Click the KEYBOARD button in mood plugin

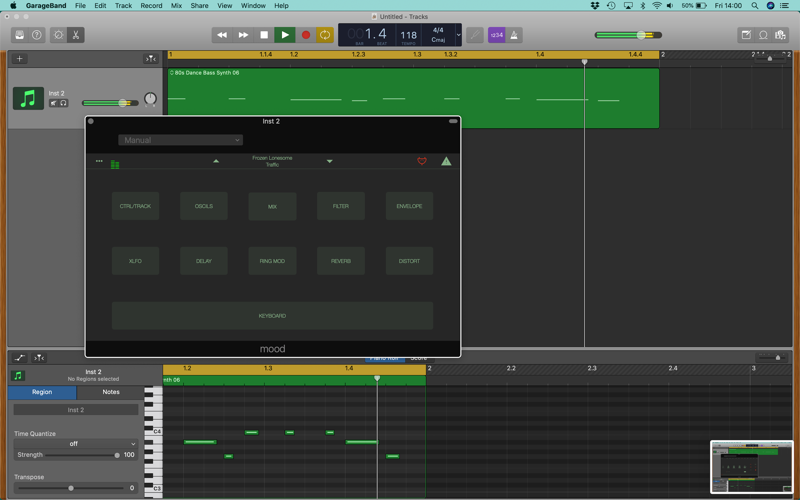pyautogui.click(x=272, y=316)
